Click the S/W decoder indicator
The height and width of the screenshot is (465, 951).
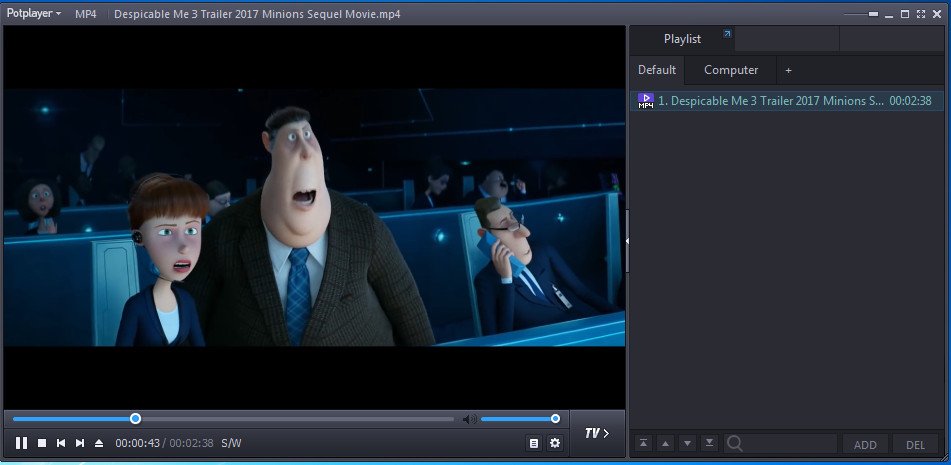[x=231, y=443]
